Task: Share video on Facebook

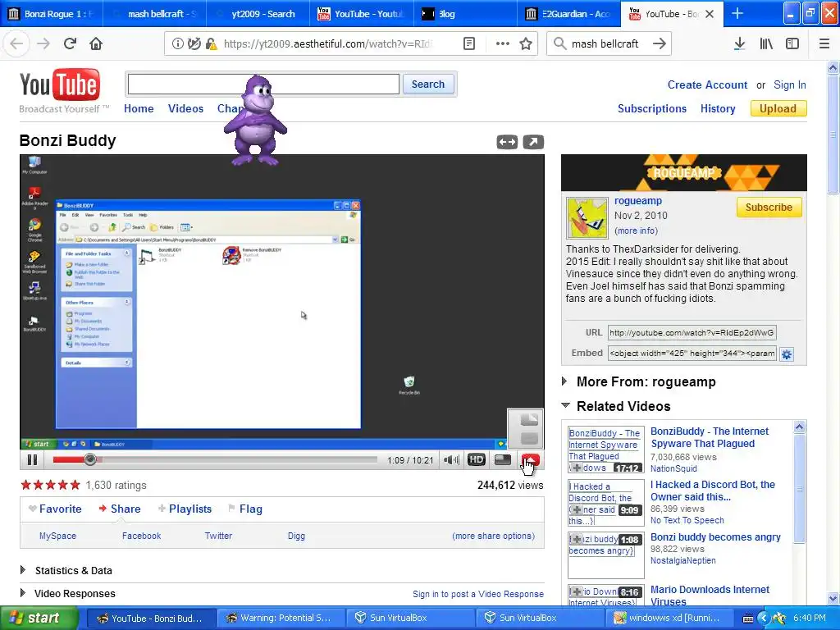Action: (141, 536)
